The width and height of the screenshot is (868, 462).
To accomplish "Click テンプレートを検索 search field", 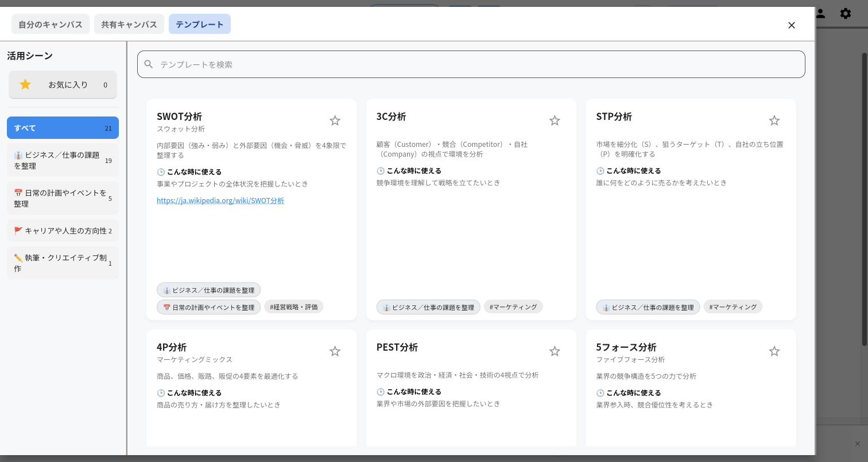I will [471, 64].
